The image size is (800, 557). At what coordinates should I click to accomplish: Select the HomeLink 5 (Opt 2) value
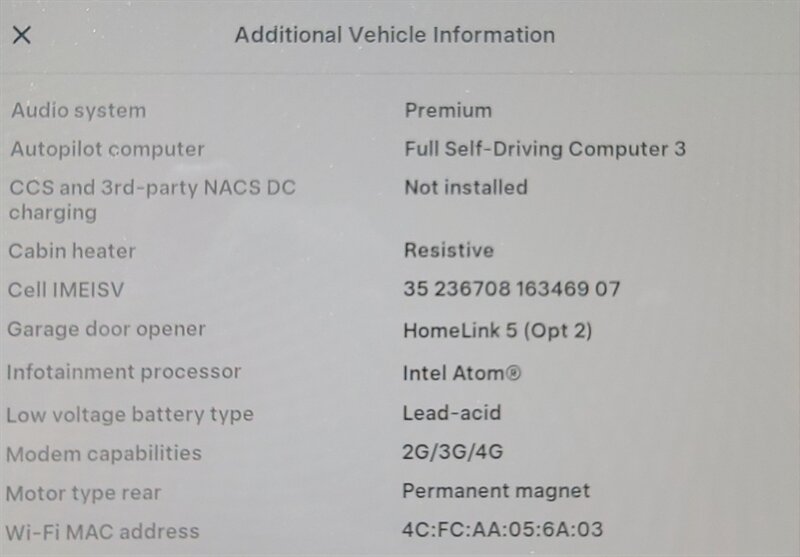[497, 330]
